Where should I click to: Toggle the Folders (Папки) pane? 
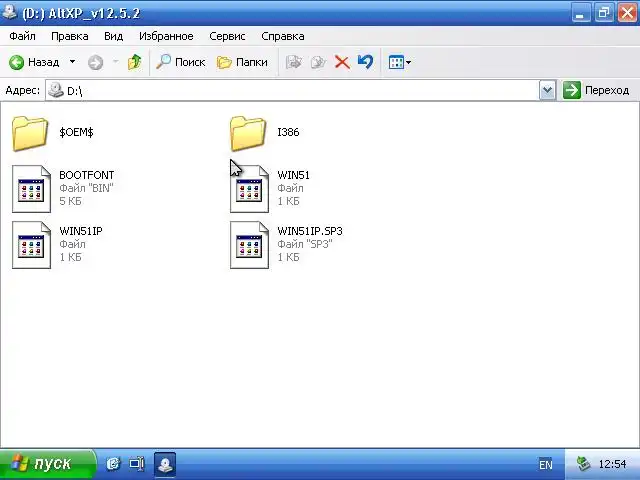242,62
